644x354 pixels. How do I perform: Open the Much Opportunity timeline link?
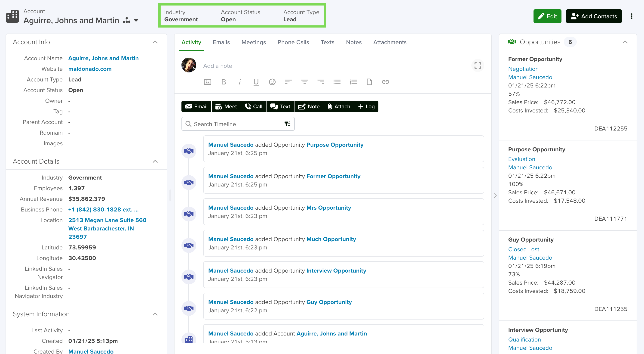pos(331,239)
